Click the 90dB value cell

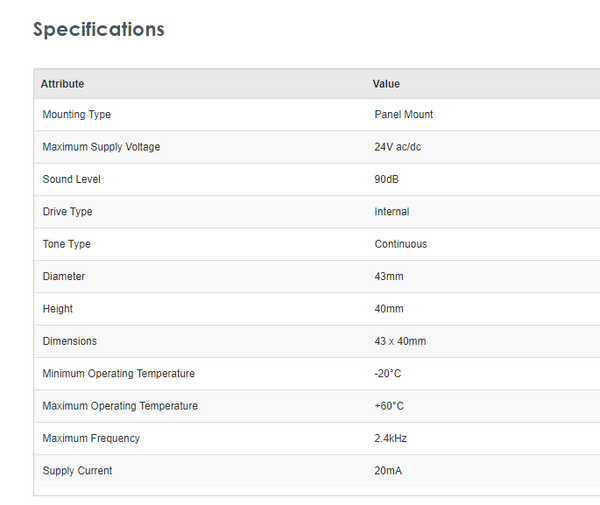click(x=387, y=179)
